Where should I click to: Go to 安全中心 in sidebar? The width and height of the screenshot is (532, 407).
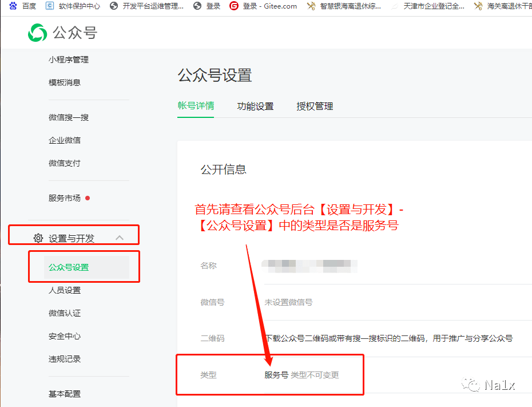click(x=65, y=336)
